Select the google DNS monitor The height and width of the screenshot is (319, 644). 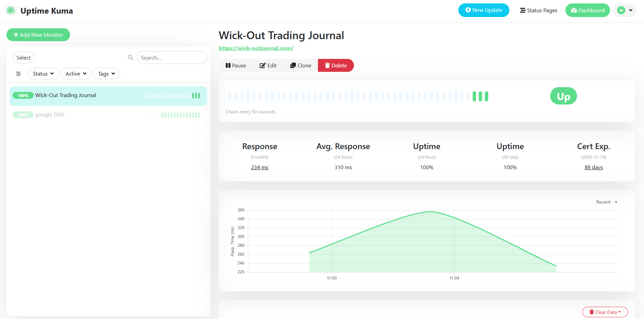(x=108, y=115)
